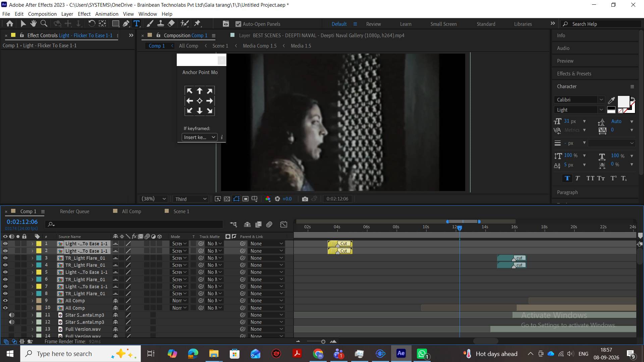Select the Zoom tool
Screen dimensions: 644x362
pyautogui.click(x=44, y=23)
